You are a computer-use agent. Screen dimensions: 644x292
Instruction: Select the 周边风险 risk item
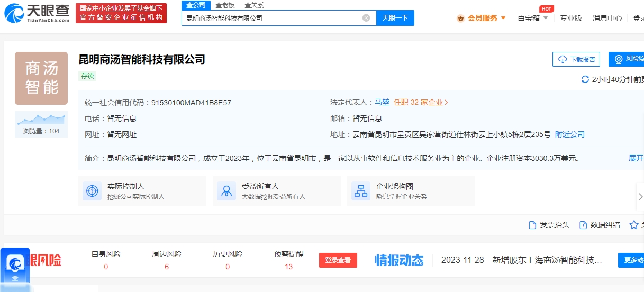(167, 260)
